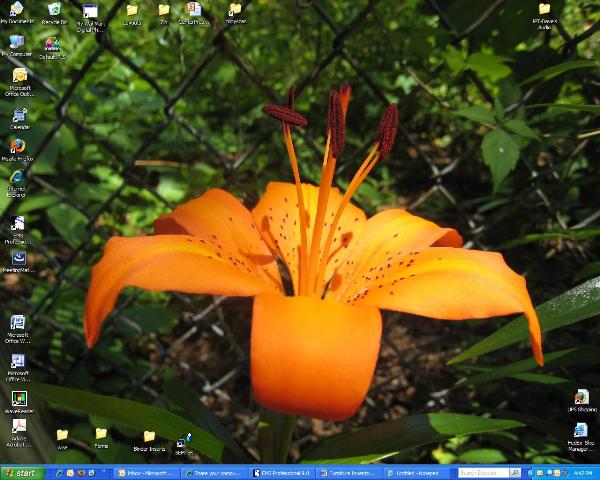Select the My Computer desktop icon

(17, 46)
